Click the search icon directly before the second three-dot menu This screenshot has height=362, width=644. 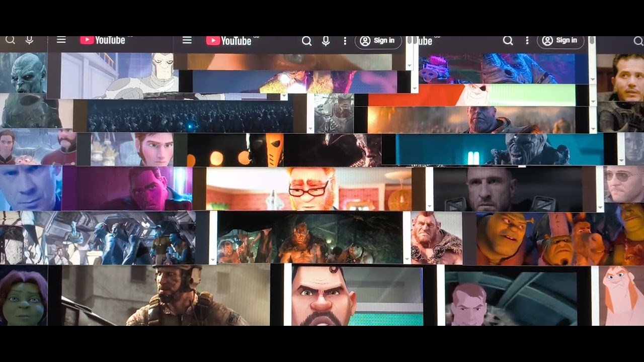coord(508,41)
